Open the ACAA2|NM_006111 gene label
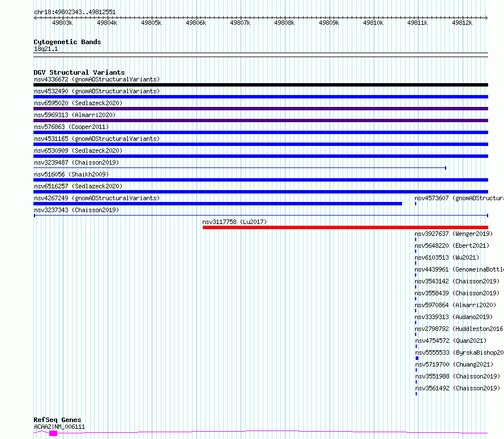 [59, 427]
